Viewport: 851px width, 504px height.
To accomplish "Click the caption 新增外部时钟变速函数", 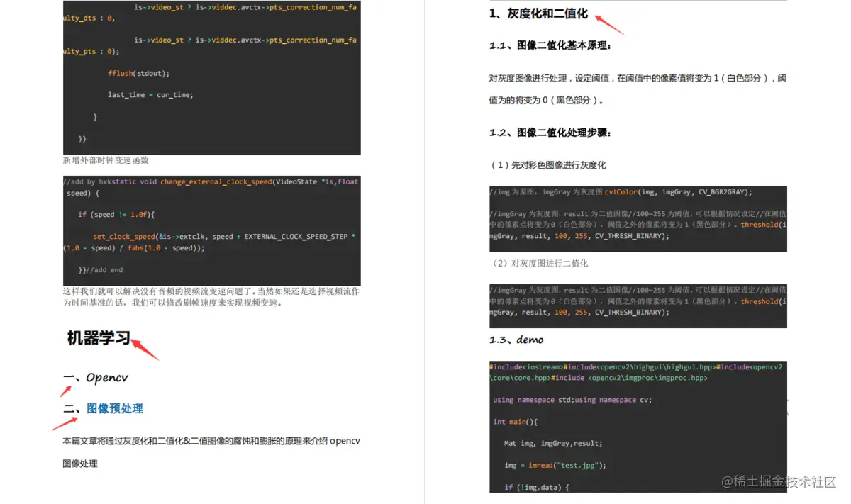I will [x=106, y=160].
